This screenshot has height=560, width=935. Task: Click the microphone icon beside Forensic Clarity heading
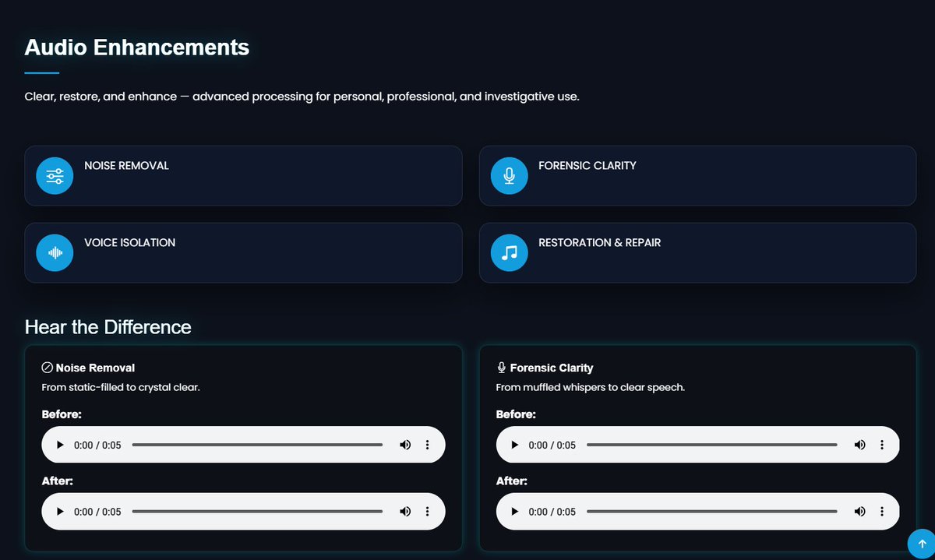click(x=501, y=368)
